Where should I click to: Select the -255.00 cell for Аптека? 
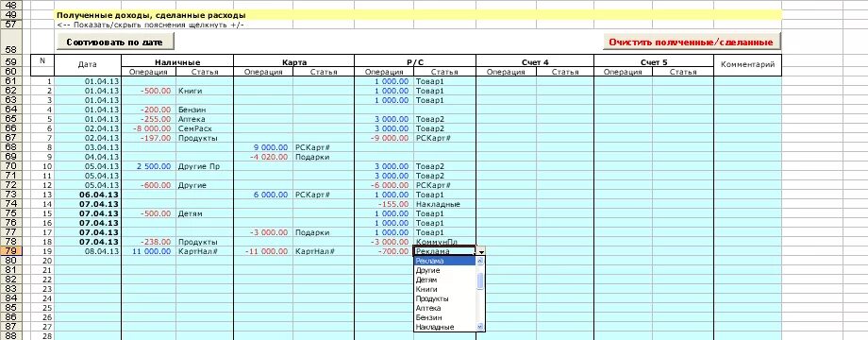click(x=148, y=119)
